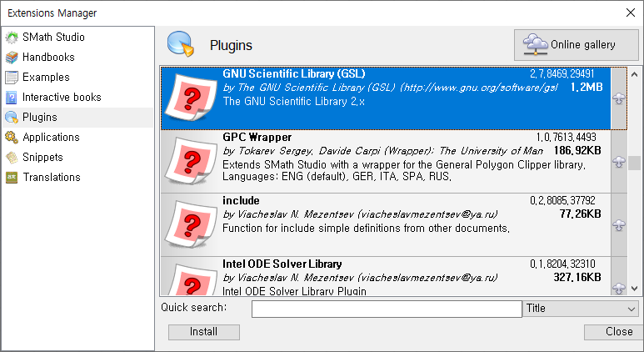
Task: Click the Interactive books icon
Action: [x=12, y=98]
